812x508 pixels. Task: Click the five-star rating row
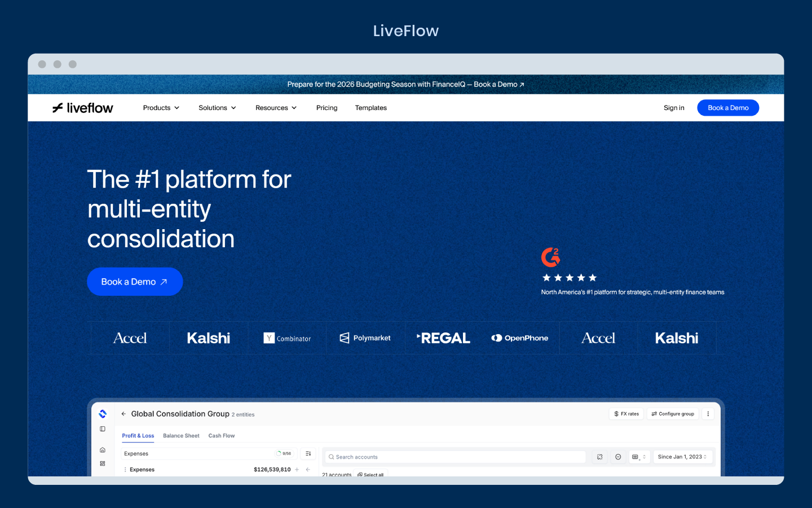click(570, 278)
